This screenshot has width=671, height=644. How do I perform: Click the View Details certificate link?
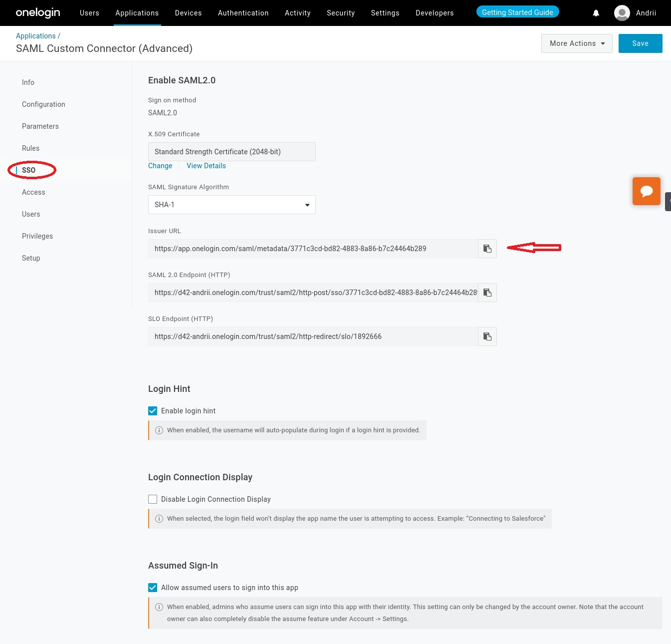coord(206,166)
